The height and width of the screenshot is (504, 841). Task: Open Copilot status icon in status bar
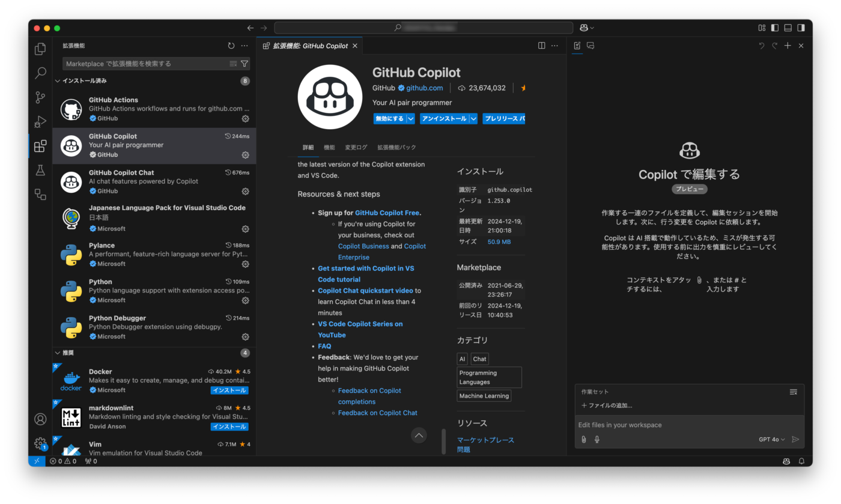786,461
